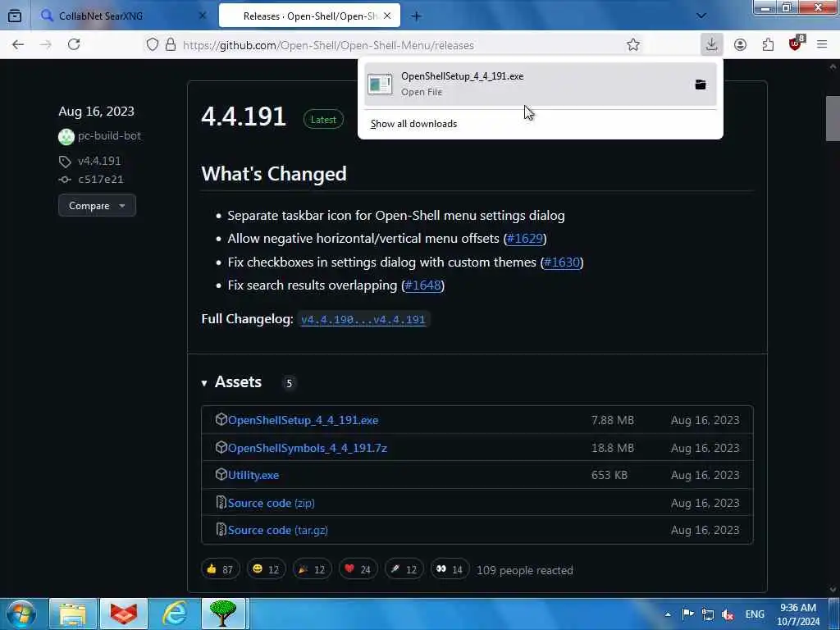The width and height of the screenshot is (840, 630).
Task: Toggle the downloads toolbar button
Action: [x=711, y=44]
